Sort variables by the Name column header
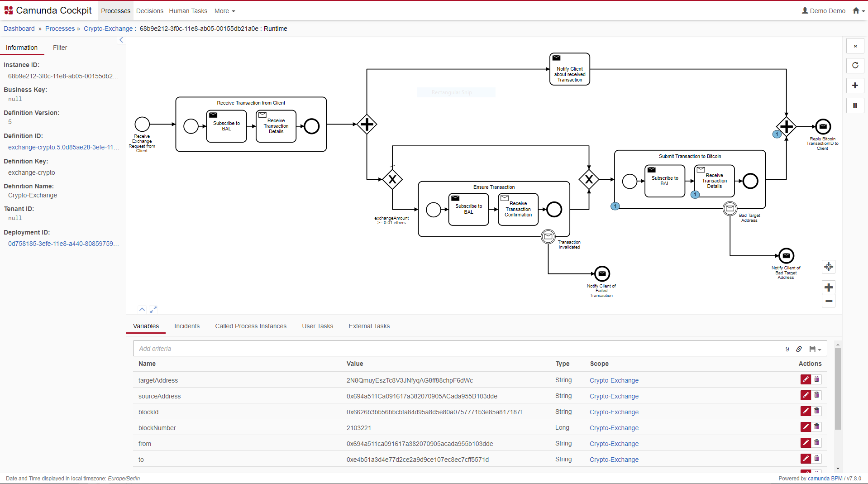The height and width of the screenshot is (484, 868). [x=147, y=364]
